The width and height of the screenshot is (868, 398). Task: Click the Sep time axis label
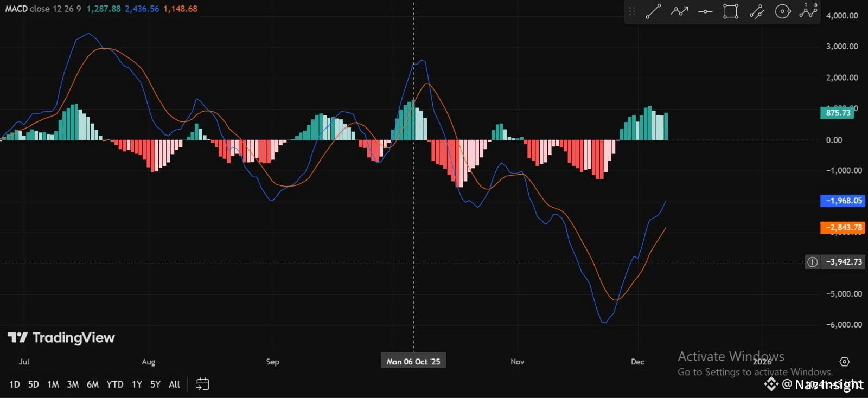point(272,362)
